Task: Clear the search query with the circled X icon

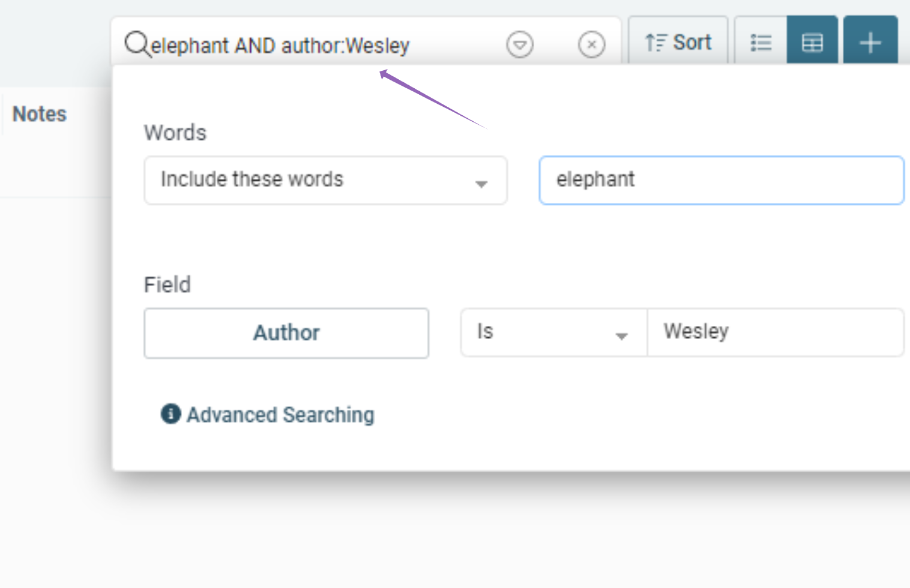Action: (592, 44)
